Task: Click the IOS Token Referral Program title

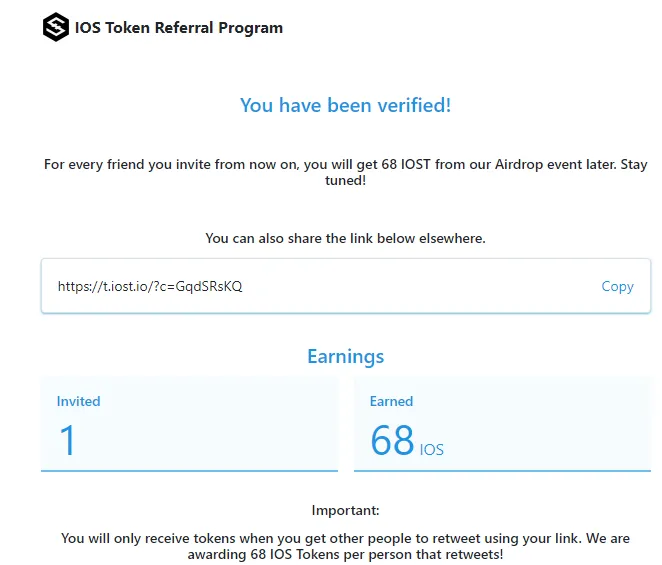Action: [x=179, y=28]
